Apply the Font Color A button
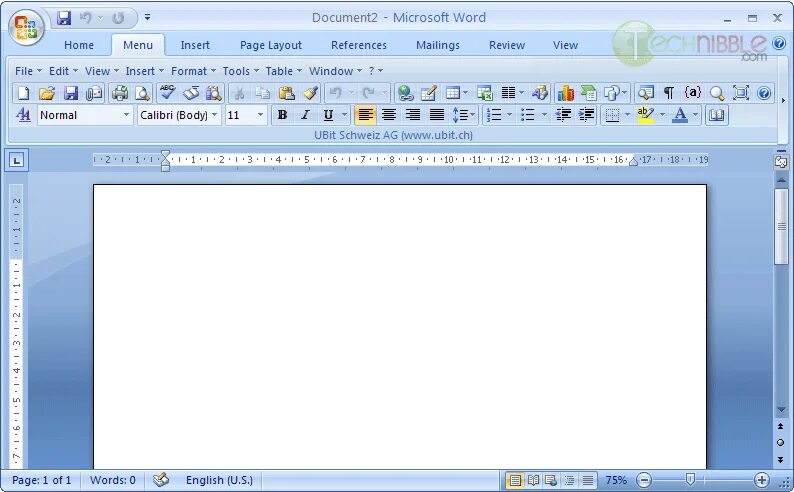This screenshot has height=492, width=794. 680,115
